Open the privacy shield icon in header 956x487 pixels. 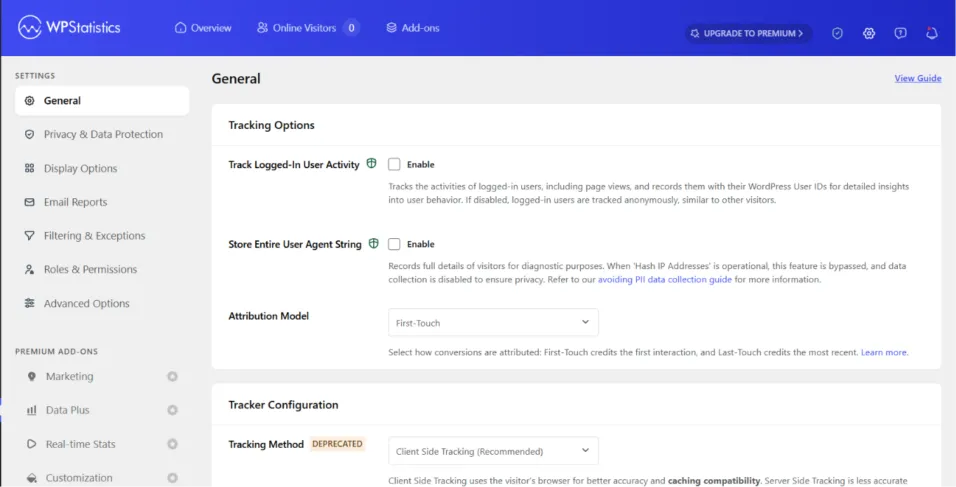pyautogui.click(x=837, y=34)
